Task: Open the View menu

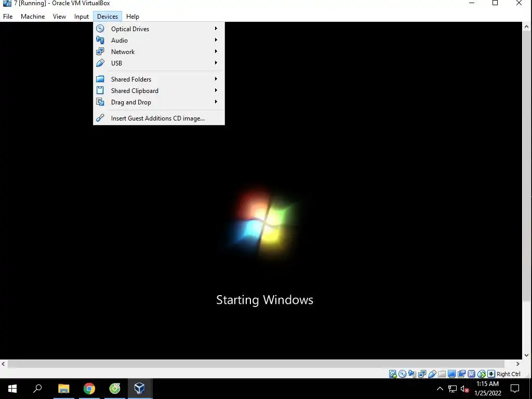Action: click(59, 16)
